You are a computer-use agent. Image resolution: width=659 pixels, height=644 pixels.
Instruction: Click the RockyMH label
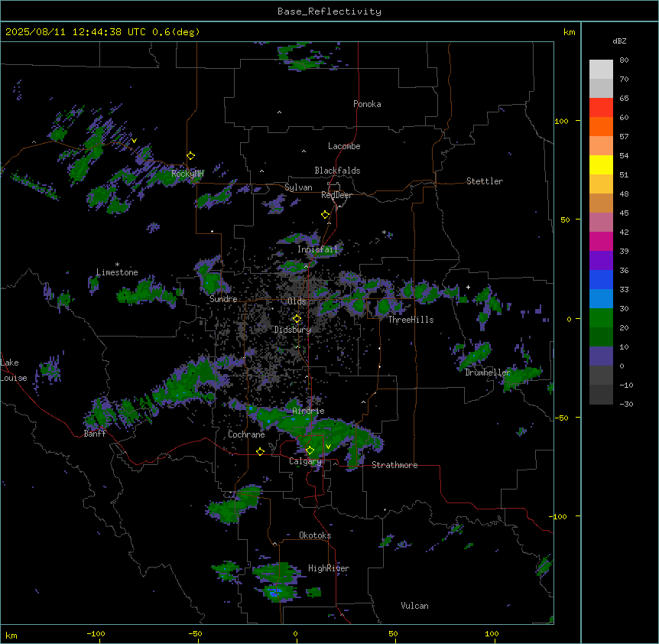pos(187,174)
